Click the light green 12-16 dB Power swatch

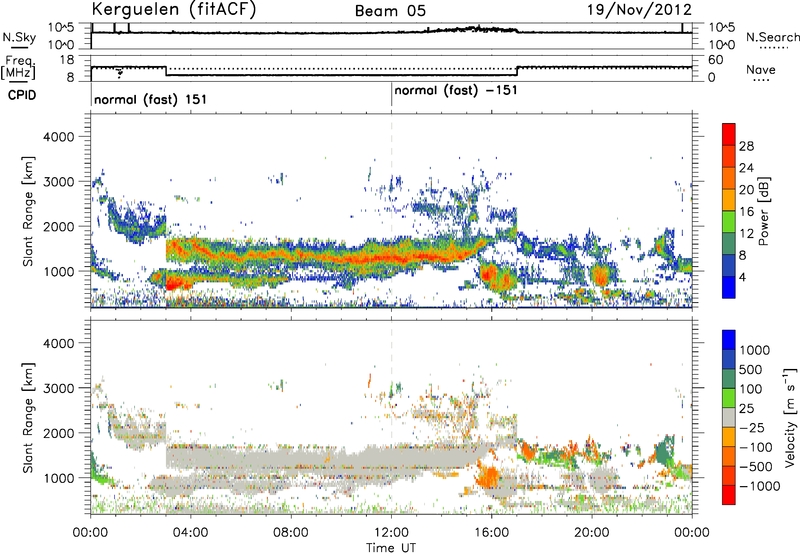tap(729, 222)
